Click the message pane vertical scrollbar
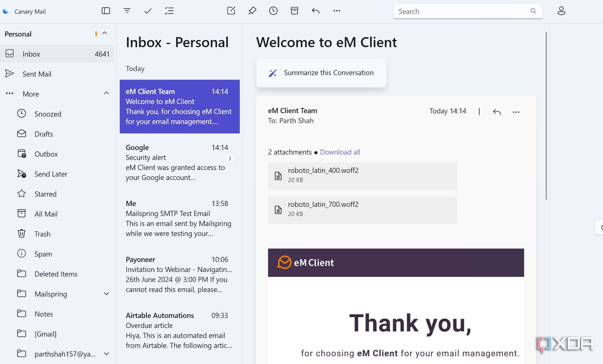Viewport: 603px width, 364px height. click(x=546, y=116)
